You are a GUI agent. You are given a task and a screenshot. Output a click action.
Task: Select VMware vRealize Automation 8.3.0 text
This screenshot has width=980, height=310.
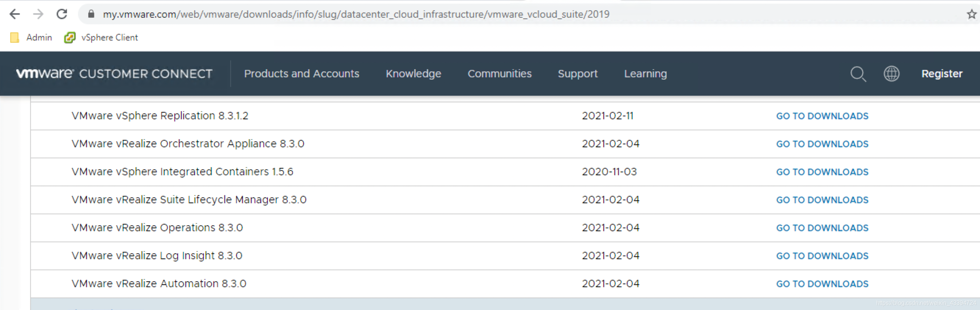[x=159, y=284]
